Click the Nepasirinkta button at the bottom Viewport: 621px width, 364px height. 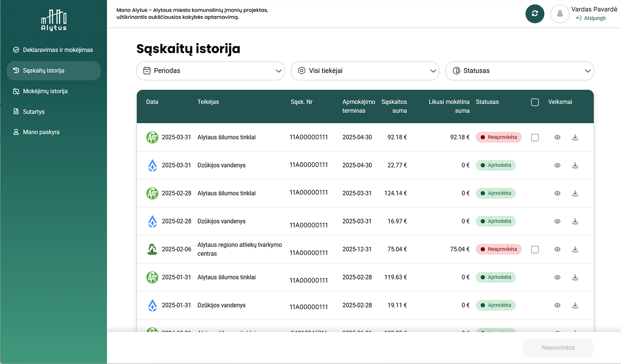point(558,348)
